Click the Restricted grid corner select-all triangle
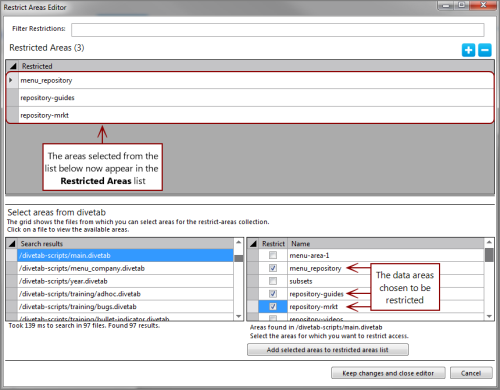 click(x=13, y=66)
